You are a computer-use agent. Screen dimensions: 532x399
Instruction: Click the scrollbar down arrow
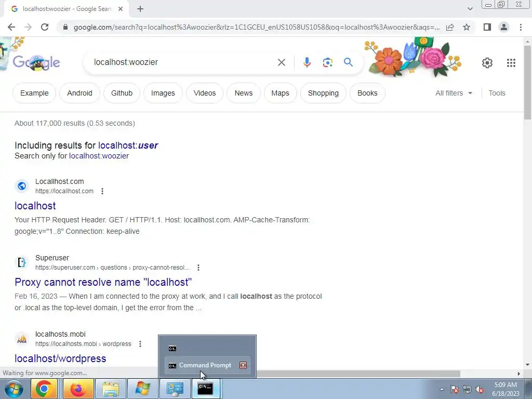point(527,365)
